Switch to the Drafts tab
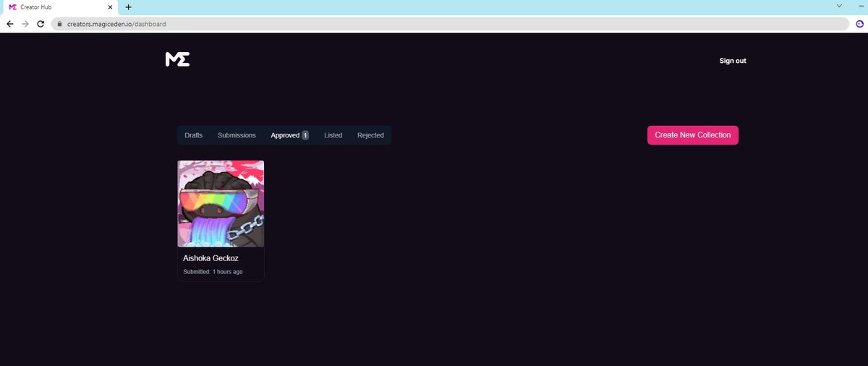868x366 pixels. tap(194, 135)
